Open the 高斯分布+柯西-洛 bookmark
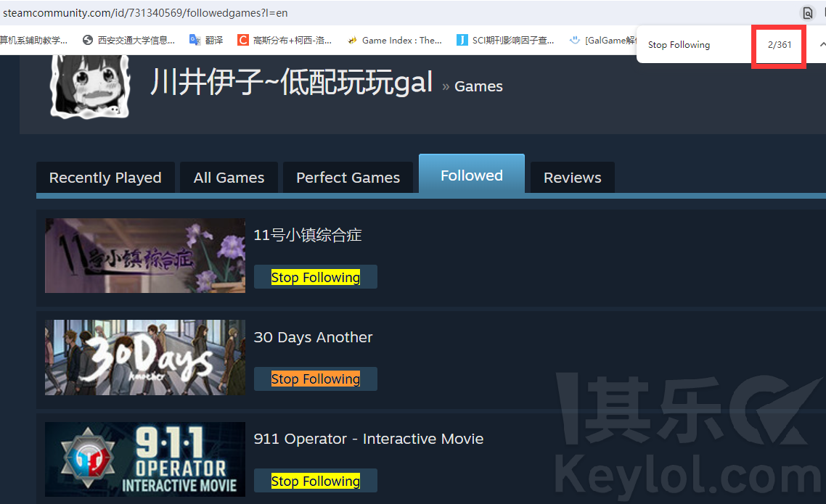 coord(285,40)
